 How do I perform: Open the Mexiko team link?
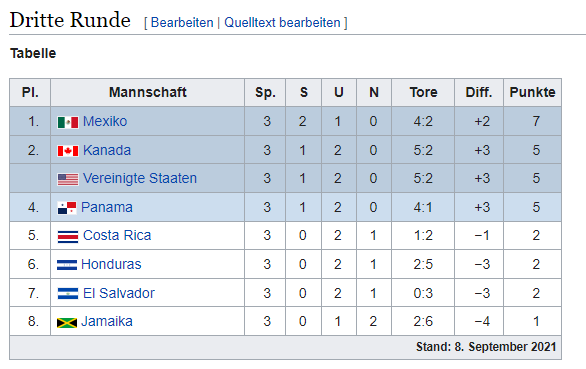coord(105,122)
